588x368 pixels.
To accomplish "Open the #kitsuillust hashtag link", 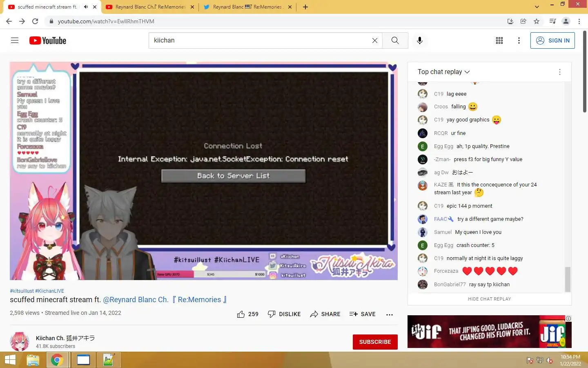I will click(x=22, y=291).
